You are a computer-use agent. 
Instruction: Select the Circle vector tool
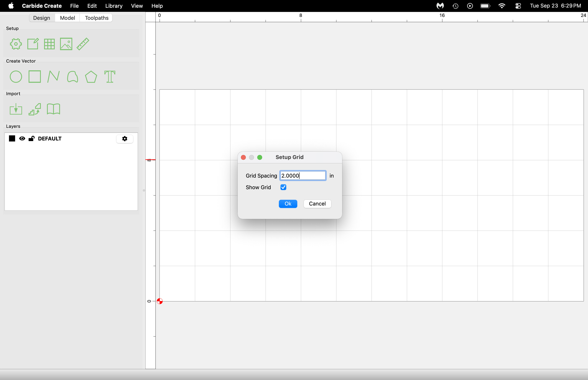click(x=16, y=77)
